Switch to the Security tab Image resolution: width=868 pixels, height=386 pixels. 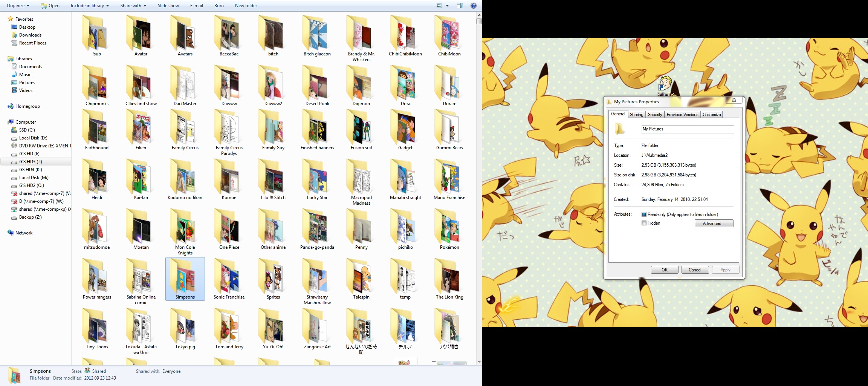pos(655,115)
